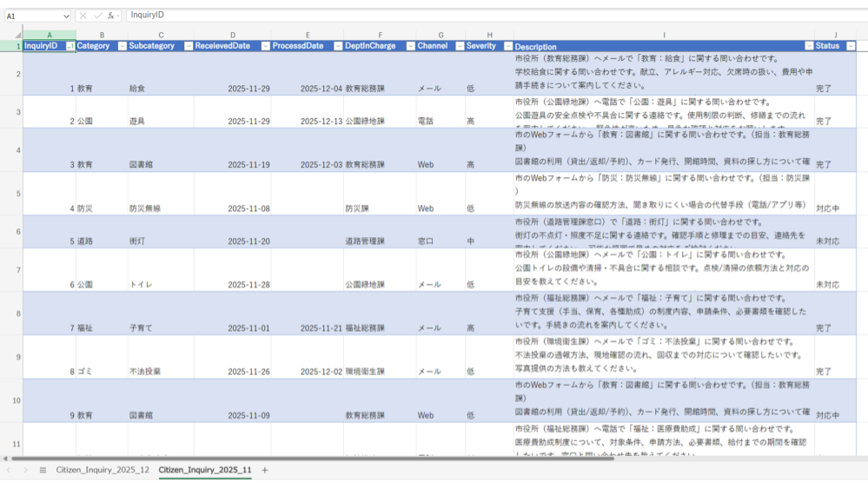Open the all sheets list icon
Image resolution: width=868 pixels, height=488 pixels.
tap(43, 470)
